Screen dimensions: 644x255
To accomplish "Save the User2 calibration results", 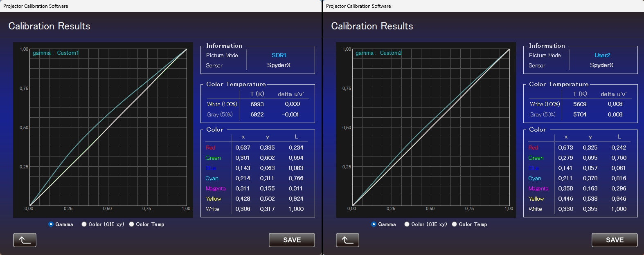I will point(614,240).
